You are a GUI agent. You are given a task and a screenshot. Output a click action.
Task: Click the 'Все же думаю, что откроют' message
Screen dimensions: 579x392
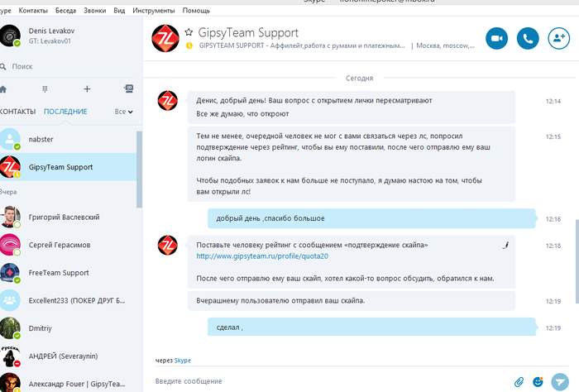242,113
